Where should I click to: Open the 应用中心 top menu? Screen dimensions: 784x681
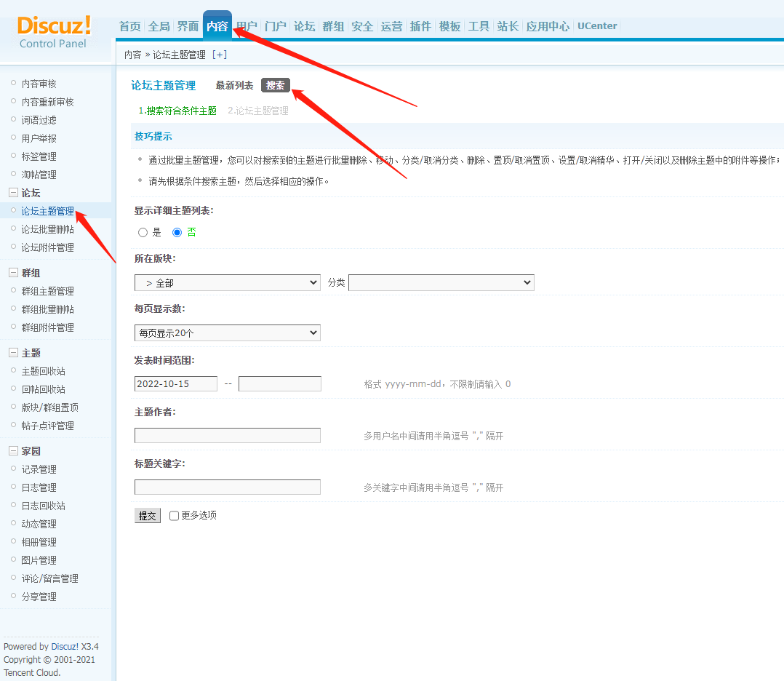click(x=548, y=26)
